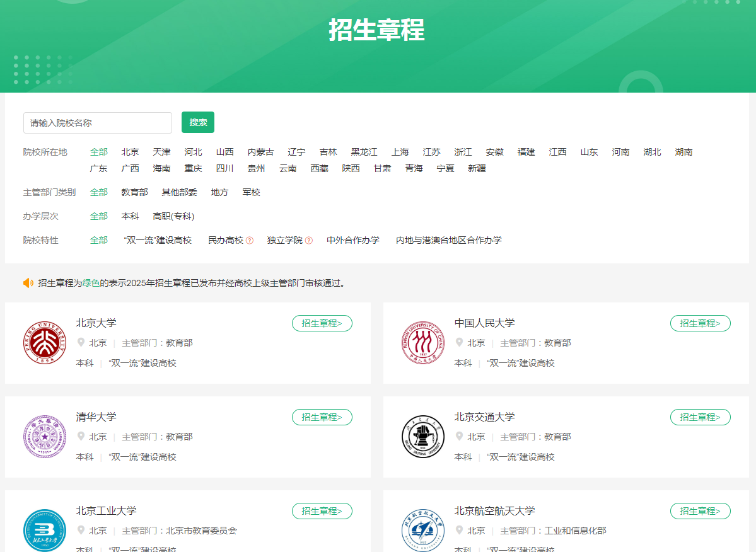Filter 主管部门类别 by 其他部委

click(x=179, y=193)
